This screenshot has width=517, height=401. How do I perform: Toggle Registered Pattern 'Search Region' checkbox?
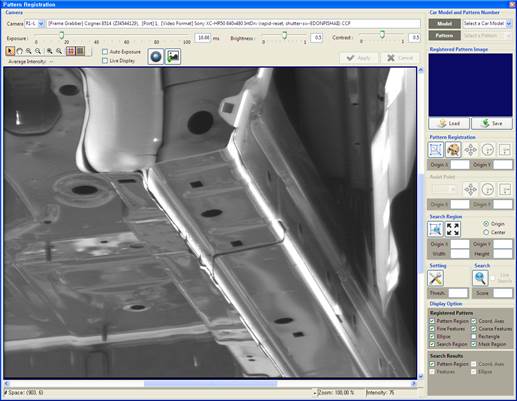(x=432, y=344)
